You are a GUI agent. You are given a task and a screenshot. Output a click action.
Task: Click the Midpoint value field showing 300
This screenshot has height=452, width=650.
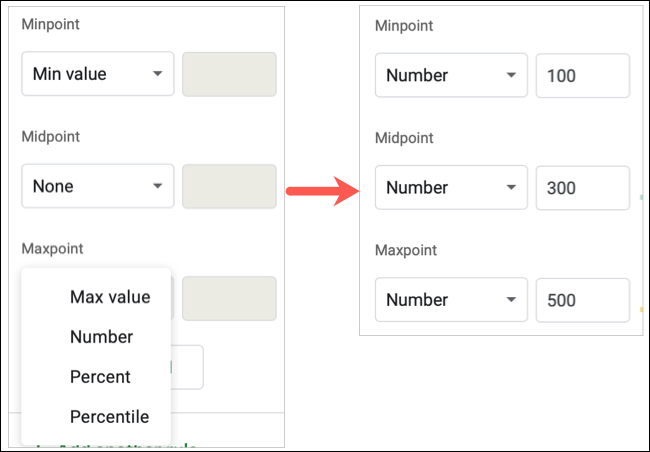coord(582,187)
